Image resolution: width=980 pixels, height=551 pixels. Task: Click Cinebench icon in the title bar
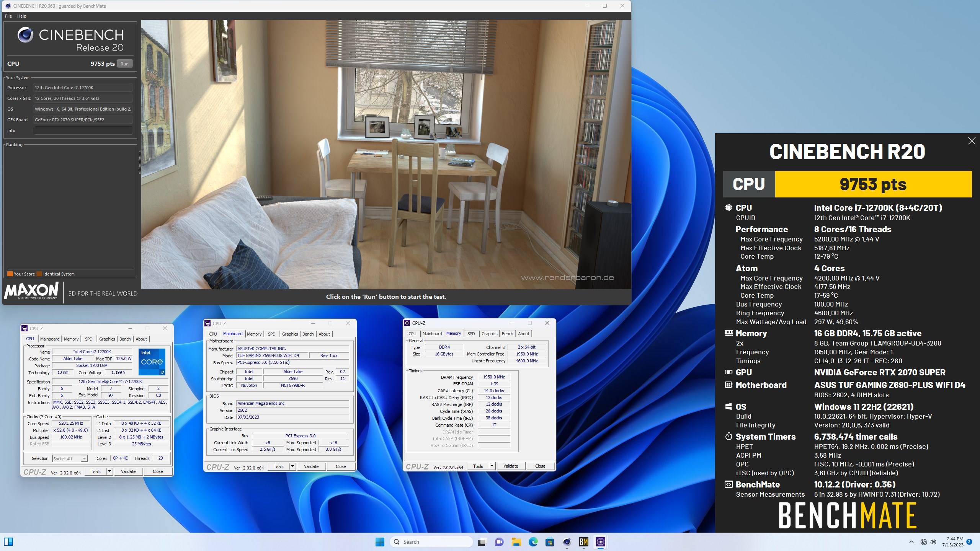point(8,6)
